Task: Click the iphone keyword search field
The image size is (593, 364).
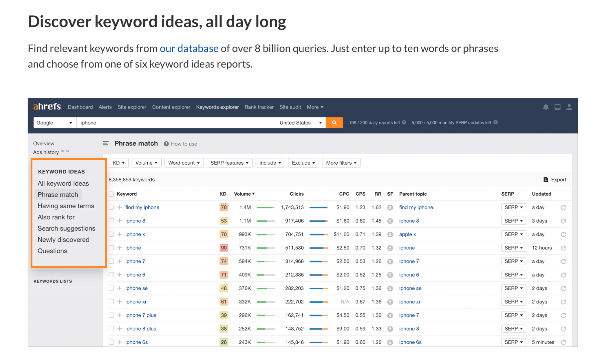Action: (176, 123)
